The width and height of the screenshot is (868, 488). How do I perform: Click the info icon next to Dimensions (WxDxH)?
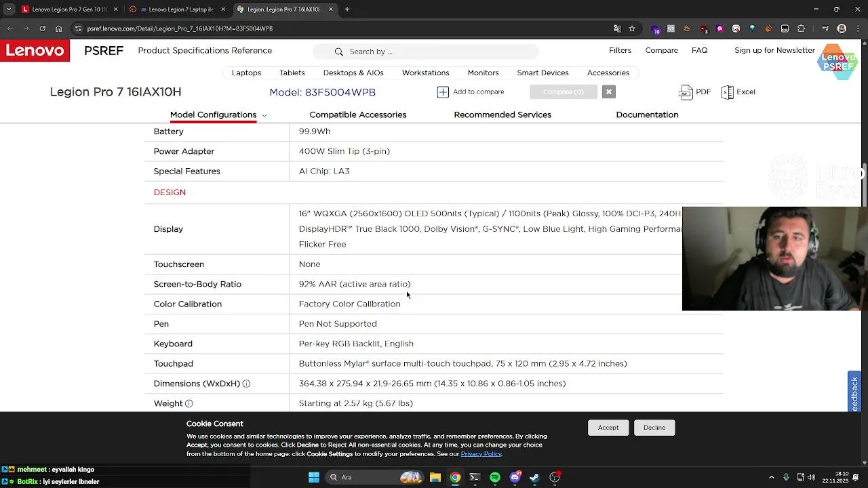click(x=246, y=384)
